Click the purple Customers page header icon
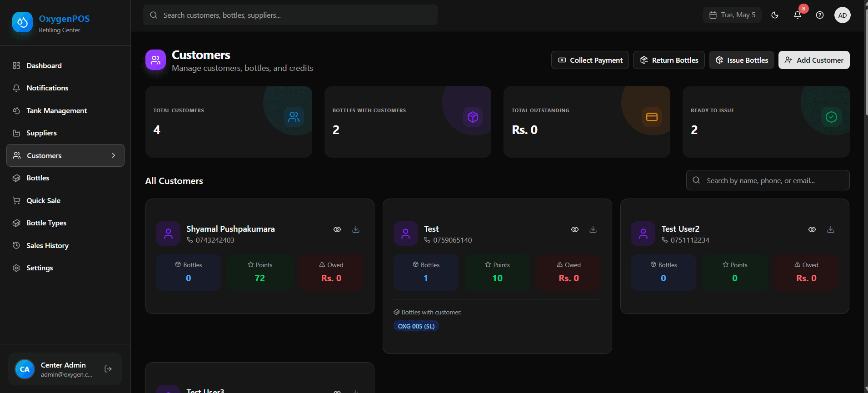Viewport: 868px width, 393px height. pos(155,60)
